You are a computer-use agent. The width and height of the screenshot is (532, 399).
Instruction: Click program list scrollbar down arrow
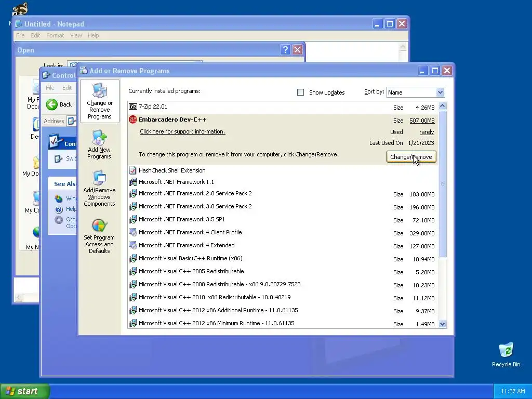click(x=442, y=324)
